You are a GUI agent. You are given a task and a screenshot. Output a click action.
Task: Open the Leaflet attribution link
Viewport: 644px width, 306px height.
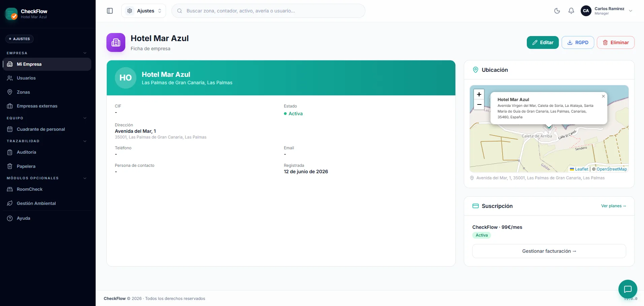click(x=579, y=169)
